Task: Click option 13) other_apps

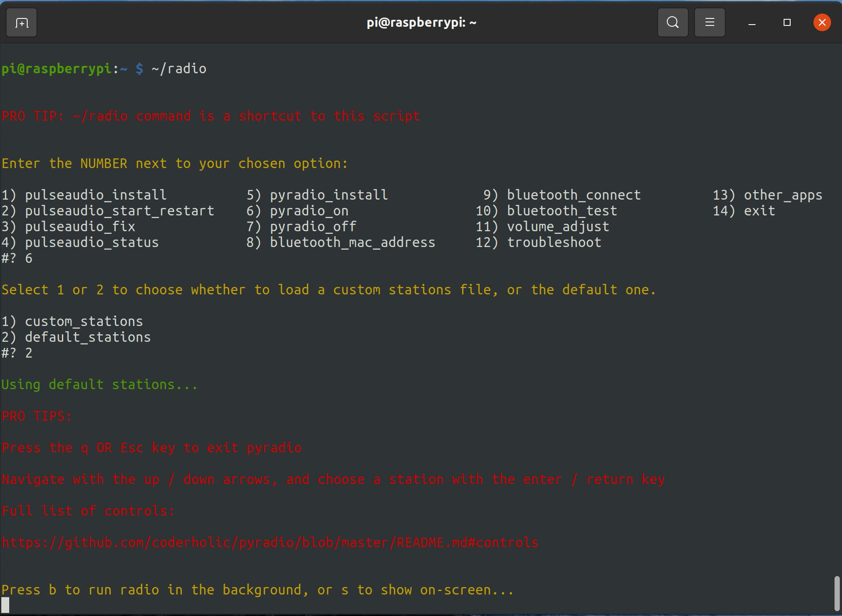Action: (767, 195)
